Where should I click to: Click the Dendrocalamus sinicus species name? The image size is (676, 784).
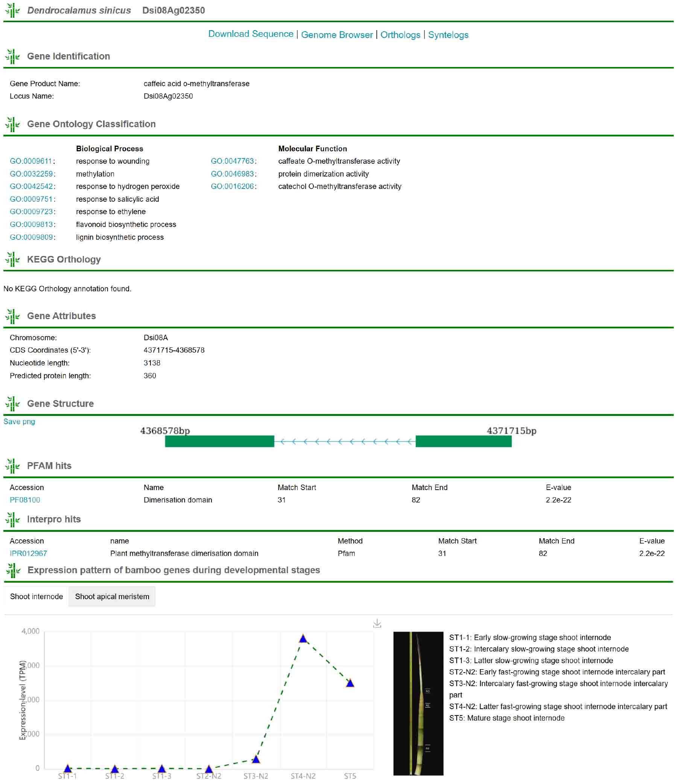[79, 10]
